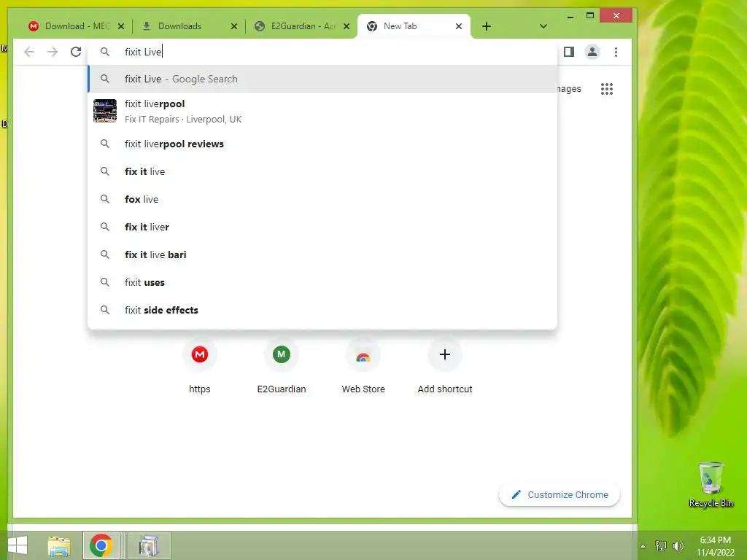Viewport: 747px width, 560px height.
Task: Click the address bar containing 'fixit Live'
Action: pyautogui.click(x=322, y=52)
